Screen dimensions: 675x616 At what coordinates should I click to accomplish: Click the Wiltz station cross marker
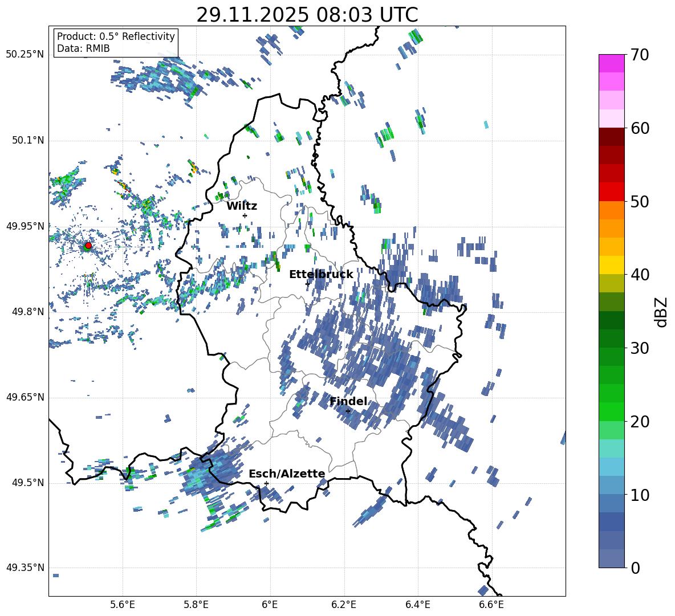245,215
